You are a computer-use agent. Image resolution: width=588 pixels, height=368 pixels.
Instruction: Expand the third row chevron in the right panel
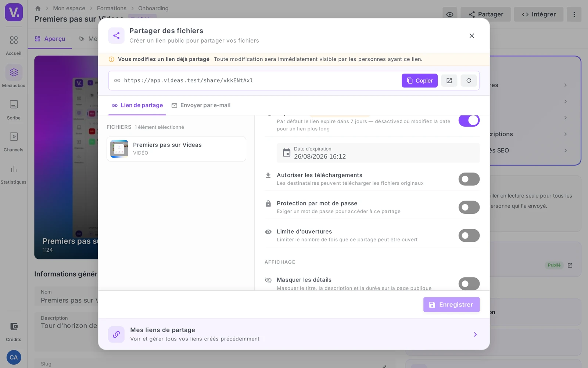coord(566,118)
